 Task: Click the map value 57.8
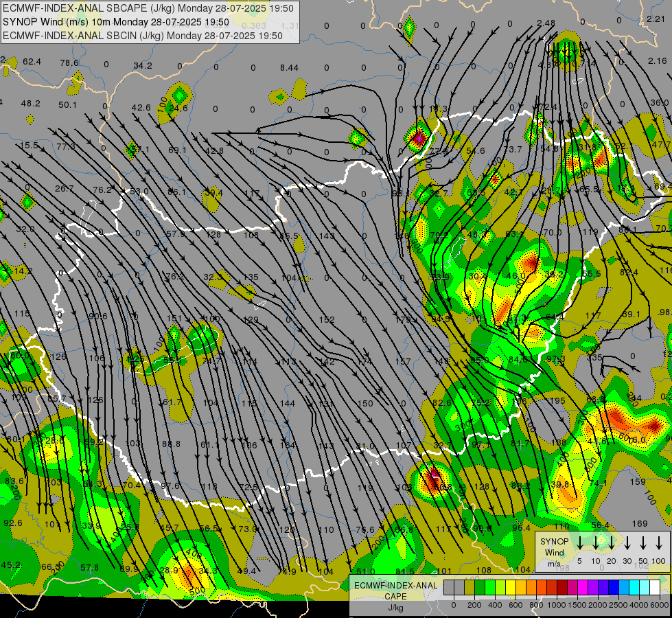point(89,567)
